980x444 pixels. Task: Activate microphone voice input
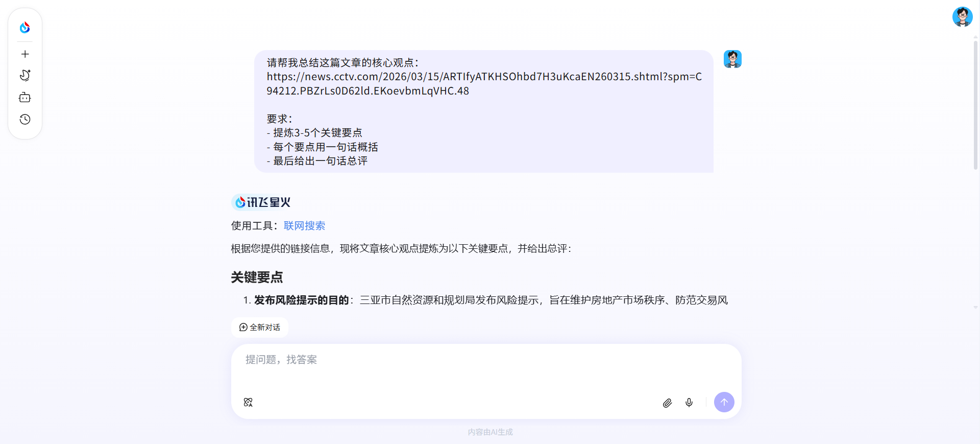689,403
